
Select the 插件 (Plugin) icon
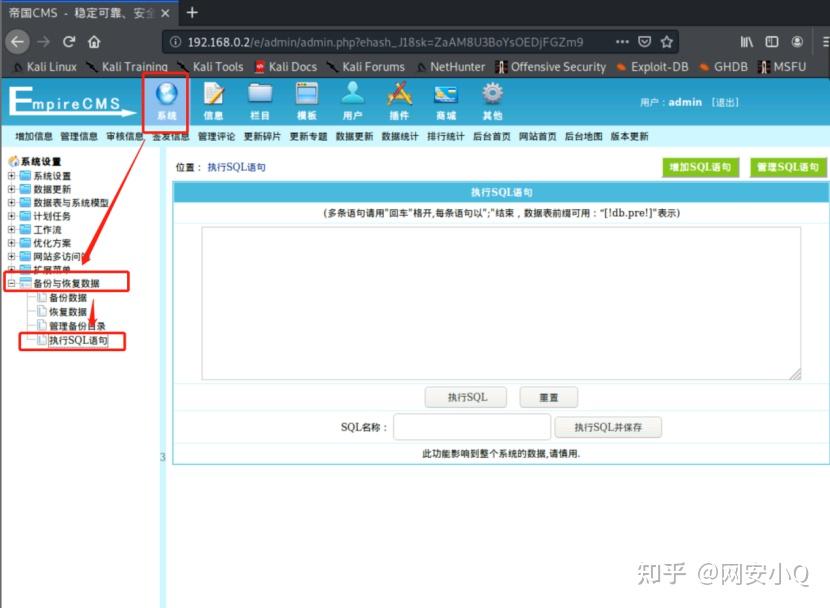[399, 100]
